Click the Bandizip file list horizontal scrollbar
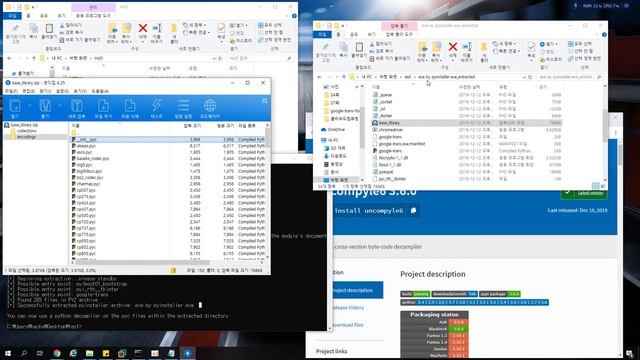The image size is (640, 360). point(143,262)
